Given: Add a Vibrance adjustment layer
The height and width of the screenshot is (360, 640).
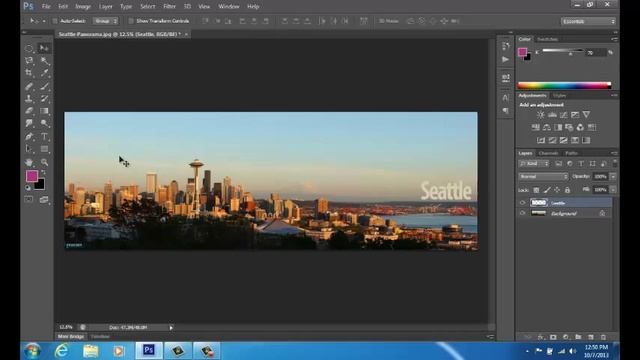Looking at the screenshot, I should (586, 115).
